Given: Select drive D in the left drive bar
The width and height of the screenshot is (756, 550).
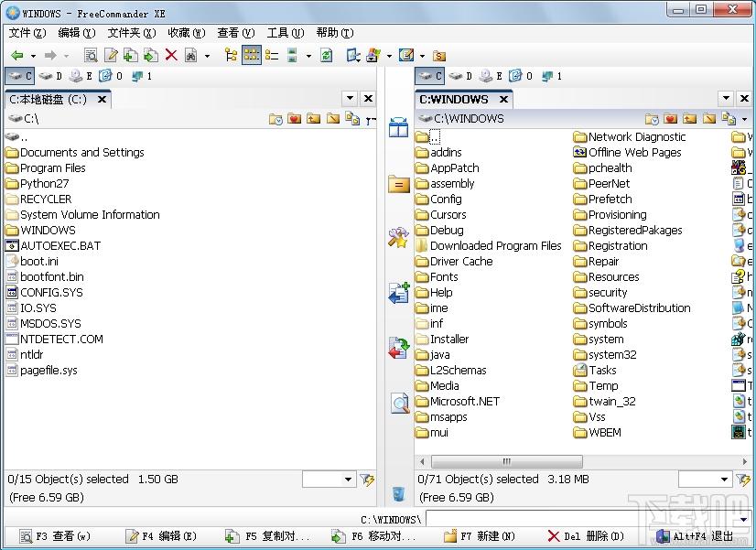Looking at the screenshot, I should pos(50,76).
